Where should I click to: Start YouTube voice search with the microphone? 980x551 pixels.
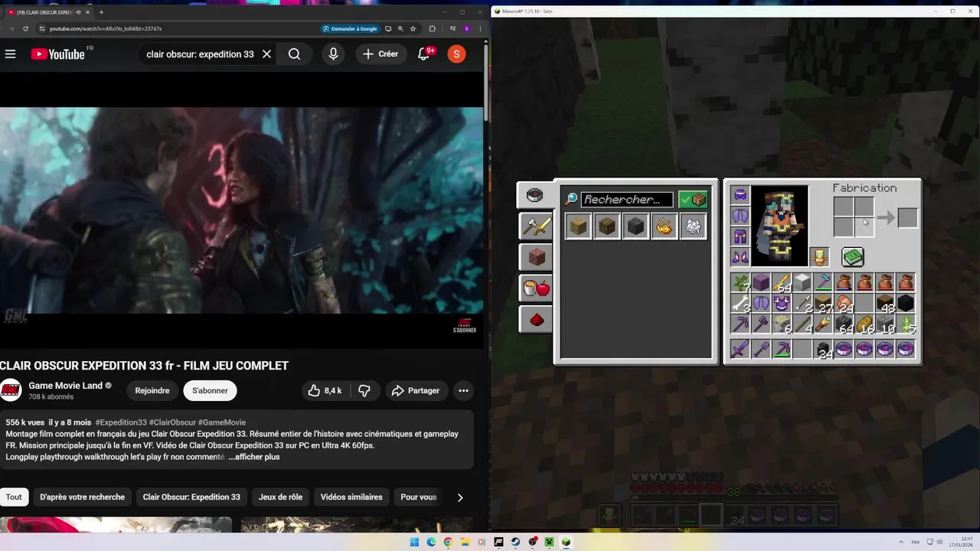(x=333, y=54)
